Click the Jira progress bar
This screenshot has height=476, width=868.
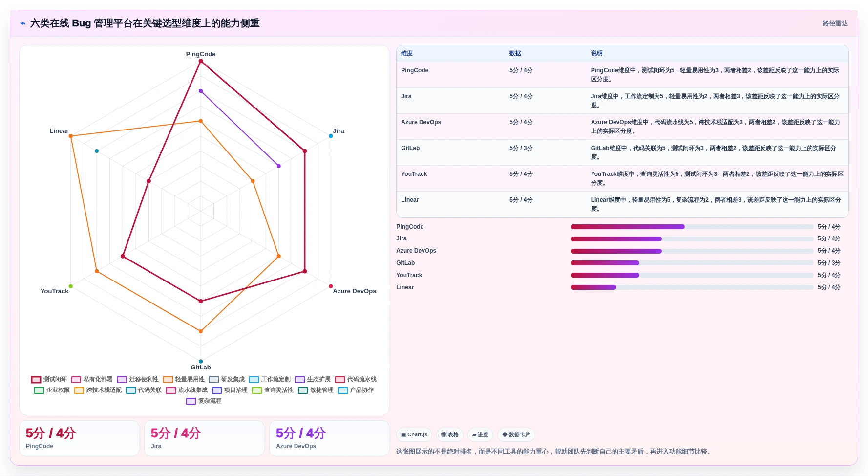(692, 239)
